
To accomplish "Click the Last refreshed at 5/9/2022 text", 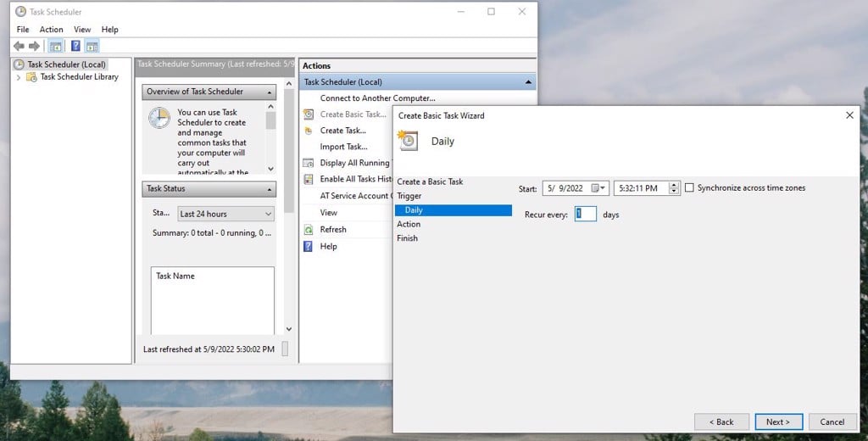I will (x=209, y=349).
